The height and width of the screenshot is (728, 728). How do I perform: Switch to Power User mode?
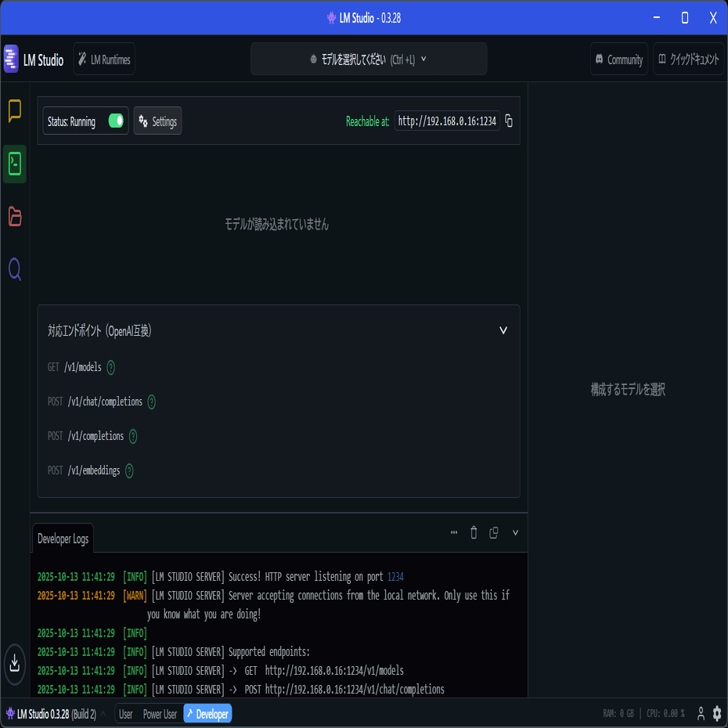click(160, 714)
